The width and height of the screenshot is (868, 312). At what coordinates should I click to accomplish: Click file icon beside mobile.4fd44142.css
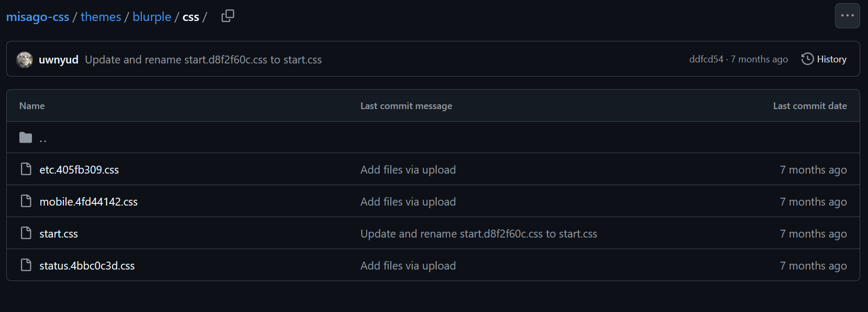[x=26, y=201]
